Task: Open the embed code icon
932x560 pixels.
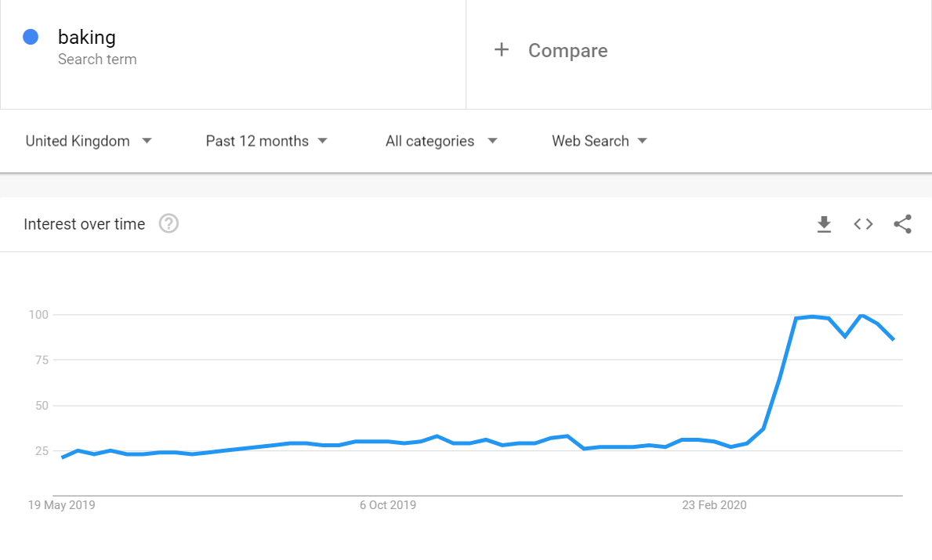Action: click(x=863, y=225)
